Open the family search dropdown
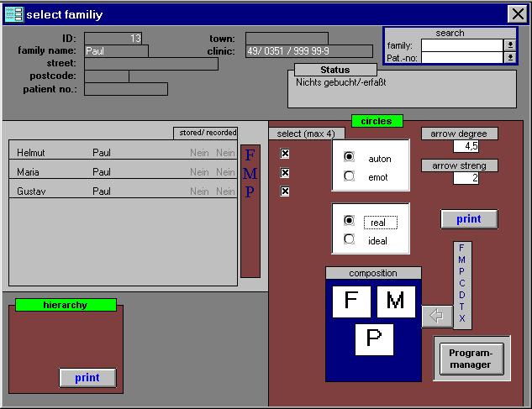The image size is (532, 409). pos(509,45)
